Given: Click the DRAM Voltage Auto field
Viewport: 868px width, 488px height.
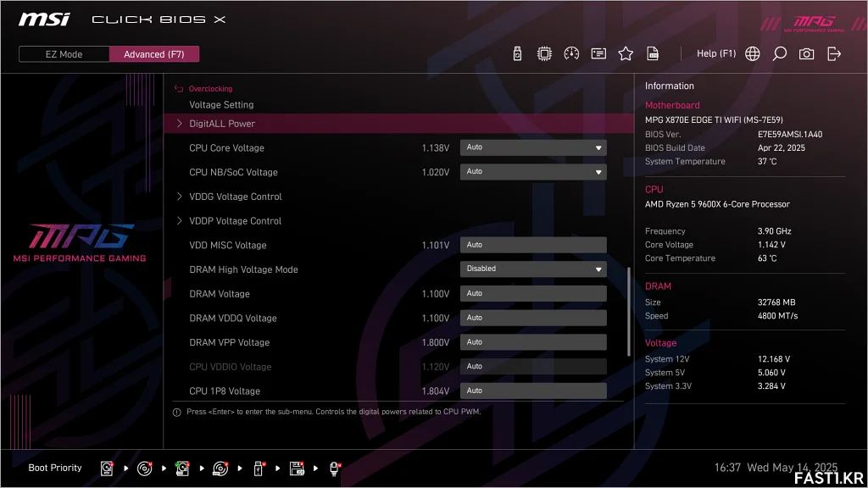Looking at the screenshot, I should coord(533,294).
